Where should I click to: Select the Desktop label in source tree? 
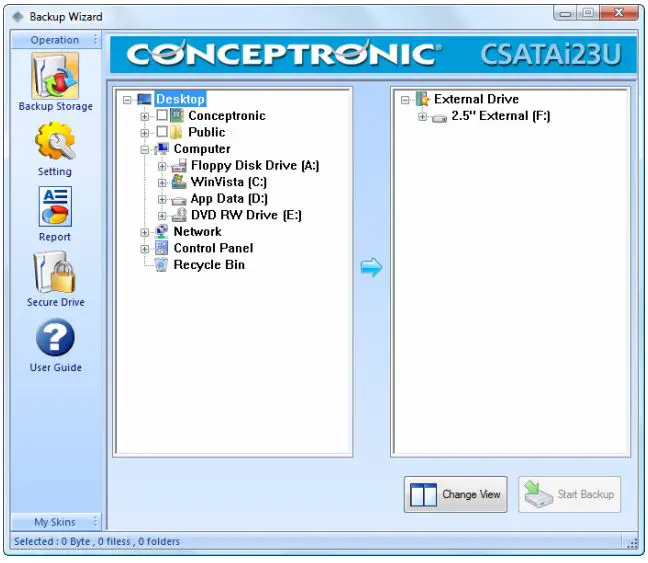coord(180,99)
